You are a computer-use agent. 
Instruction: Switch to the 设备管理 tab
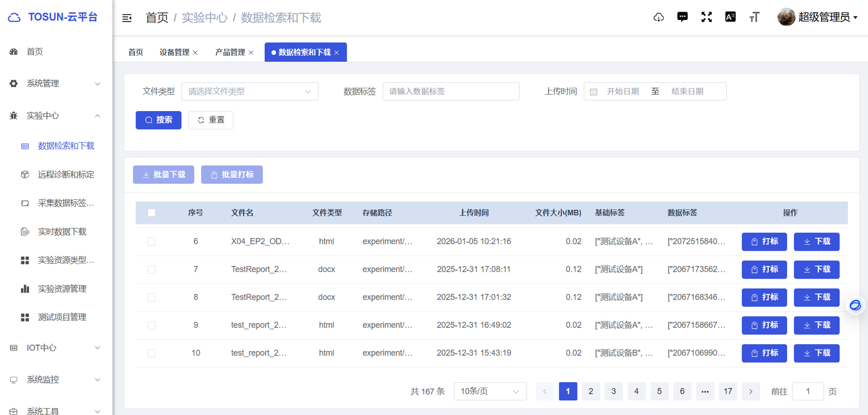pyautogui.click(x=174, y=52)
